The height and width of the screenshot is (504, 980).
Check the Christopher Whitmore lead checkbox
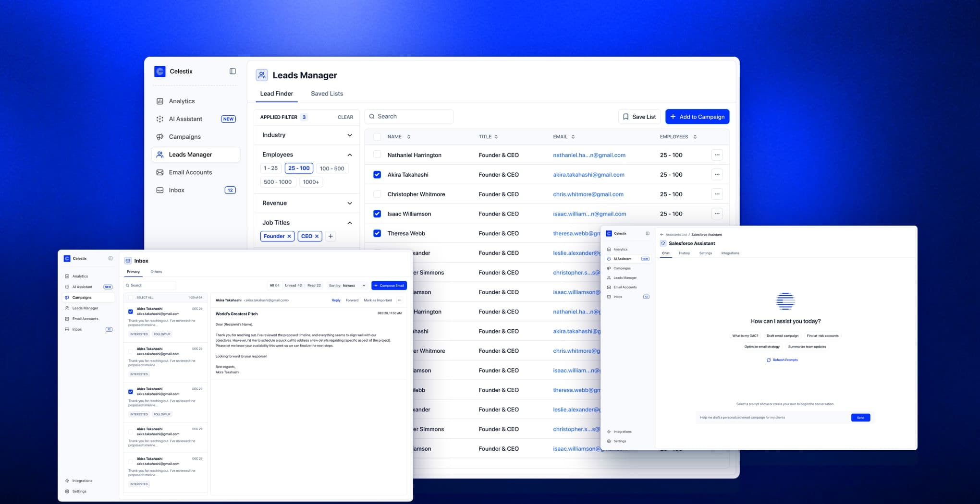pos(377,194)
